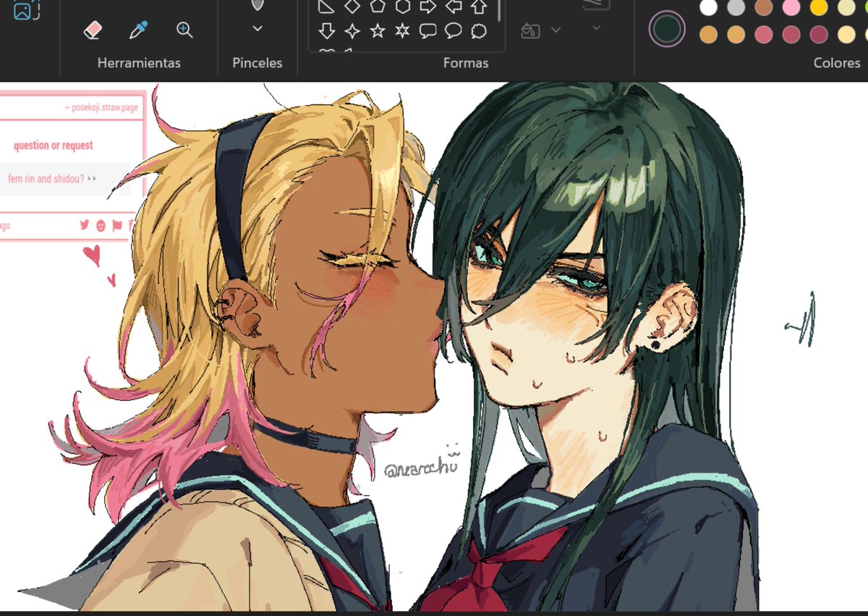Choose the diamond shape
The image size is (868, 616).
coord(352,7)
